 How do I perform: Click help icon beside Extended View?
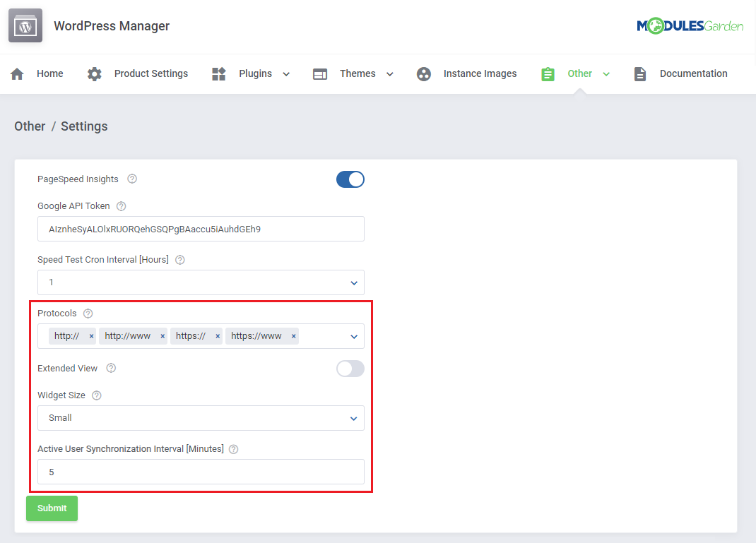tap(111, 368)
